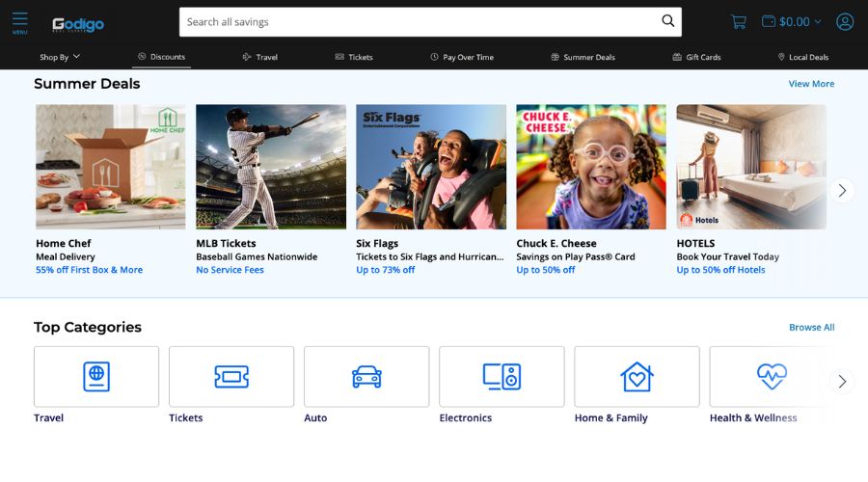Screen dimensions: 868x482
Task: Click the Auto car category icon
Action: (x=366, y=377)
